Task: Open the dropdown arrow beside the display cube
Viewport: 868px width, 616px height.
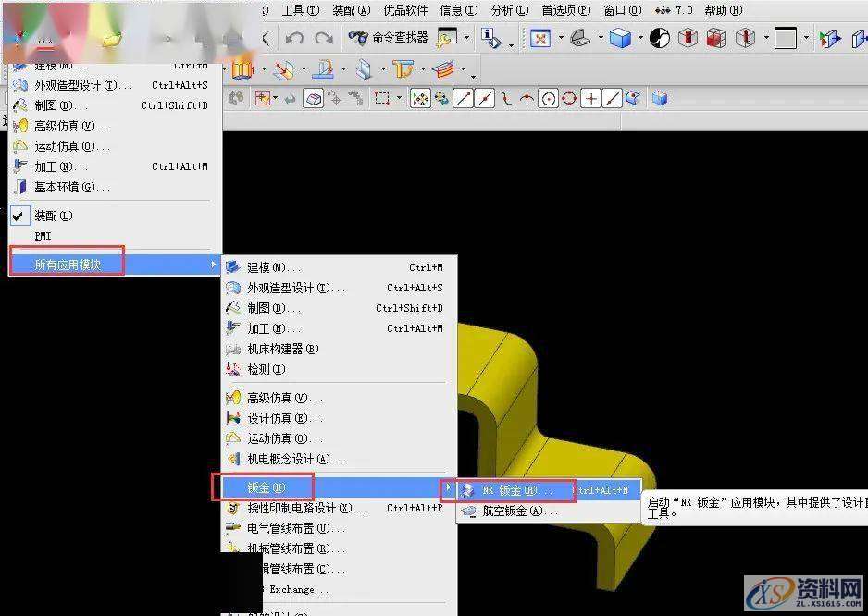Action: pyautogui.click(x=639, y=39)
